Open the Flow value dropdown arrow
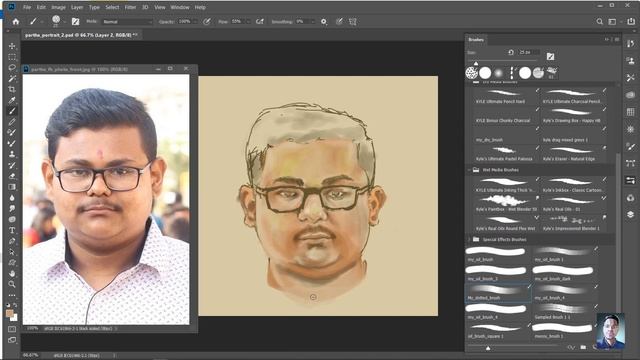640x360 pixels. pos(248,22)
